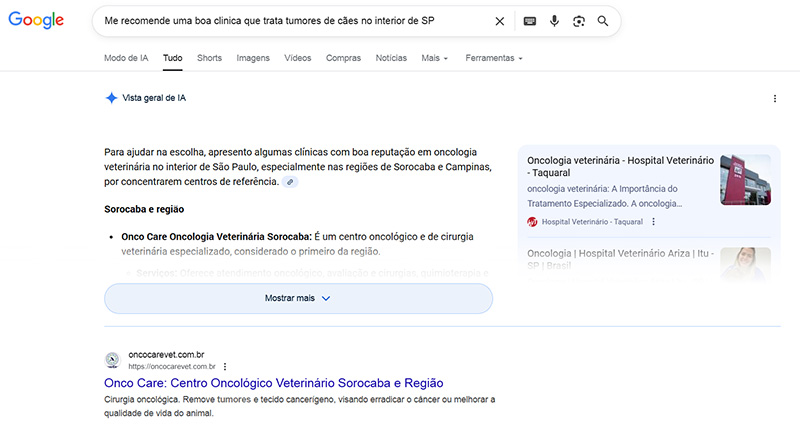Expand AI overview with Mostrar mais
The image size is (800, 427).
coord(298,298)
